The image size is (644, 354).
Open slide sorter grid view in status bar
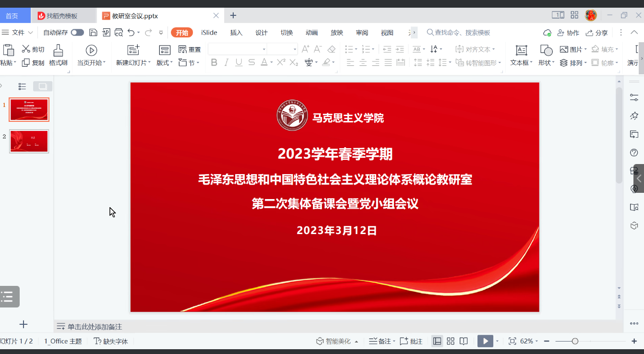click(450, 341)
